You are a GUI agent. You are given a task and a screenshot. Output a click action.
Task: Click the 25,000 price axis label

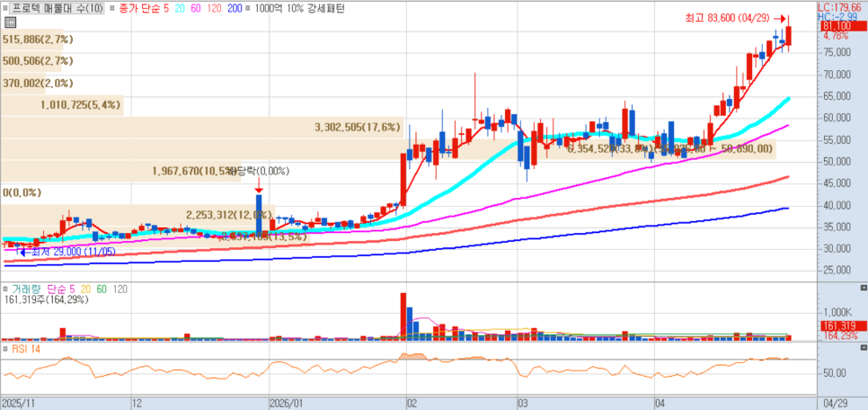[x=836, y=271]
